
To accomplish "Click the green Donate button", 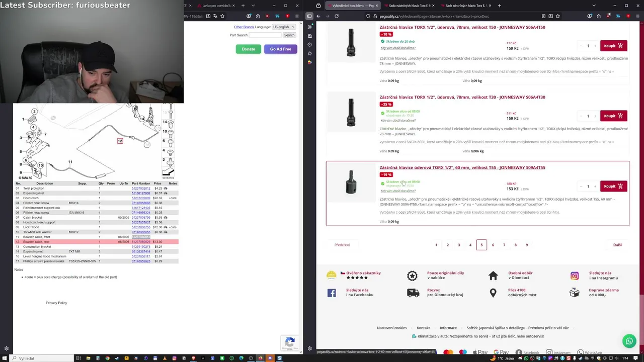I will (x=248, y=49).
